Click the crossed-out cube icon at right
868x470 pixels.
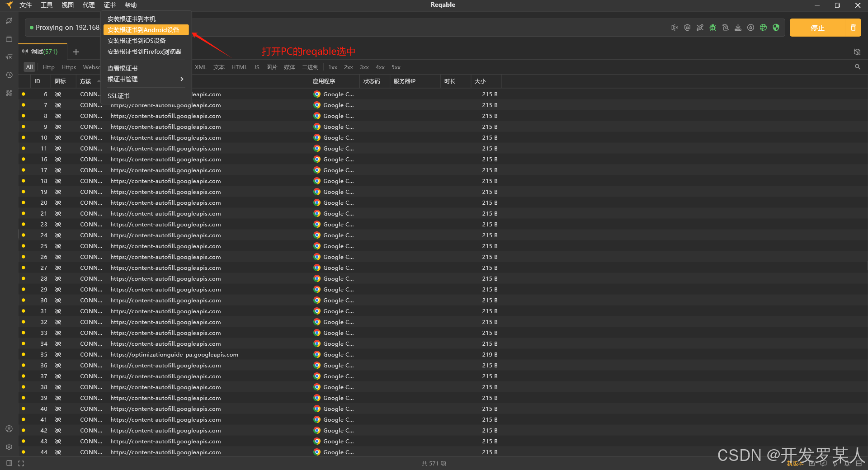tap(857, 52)
